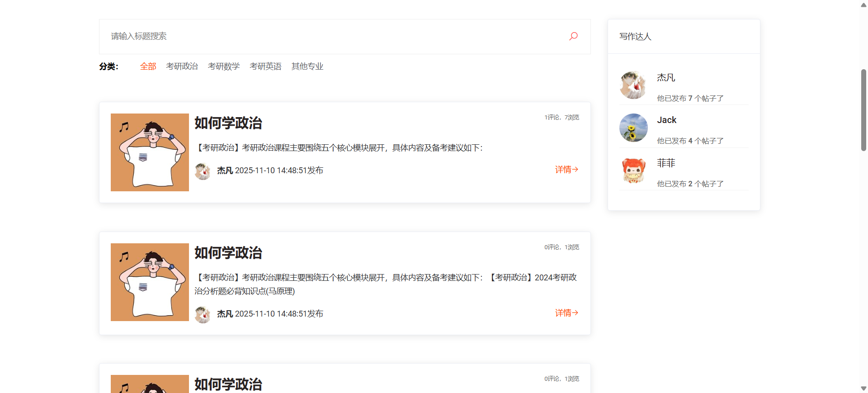Click the scrollbar up arrow
The height and width of the screenshot is (393, 868).
coord(863,5)
